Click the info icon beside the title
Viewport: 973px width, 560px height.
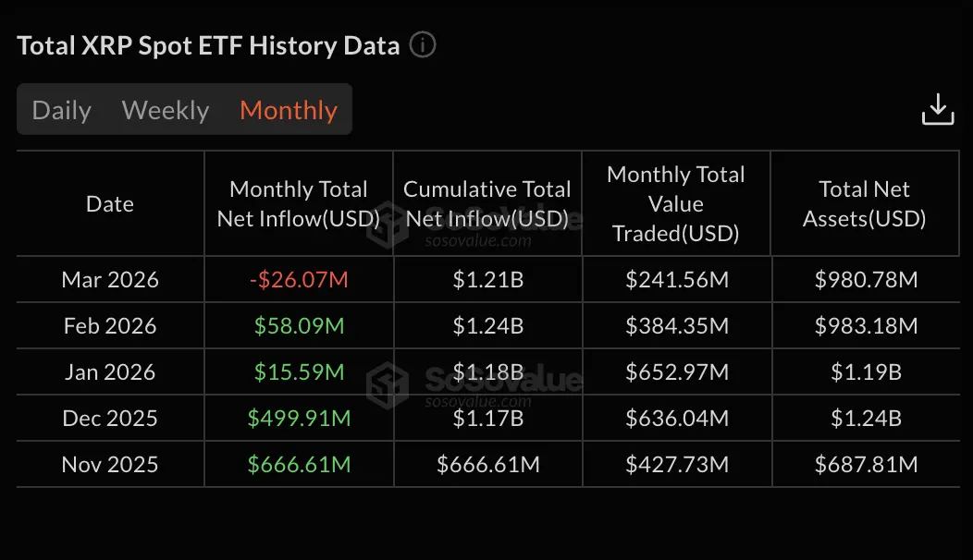point(423,45)
